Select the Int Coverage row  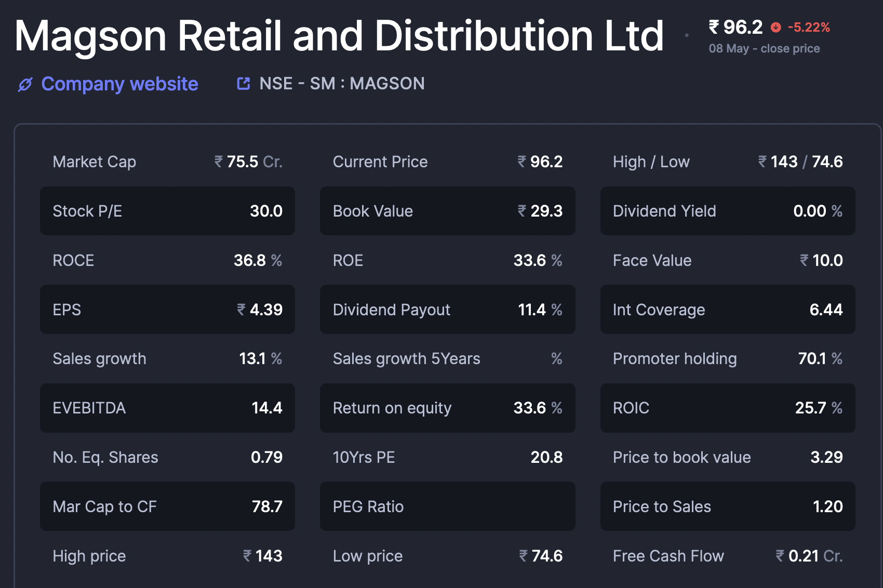coord(728,310)
